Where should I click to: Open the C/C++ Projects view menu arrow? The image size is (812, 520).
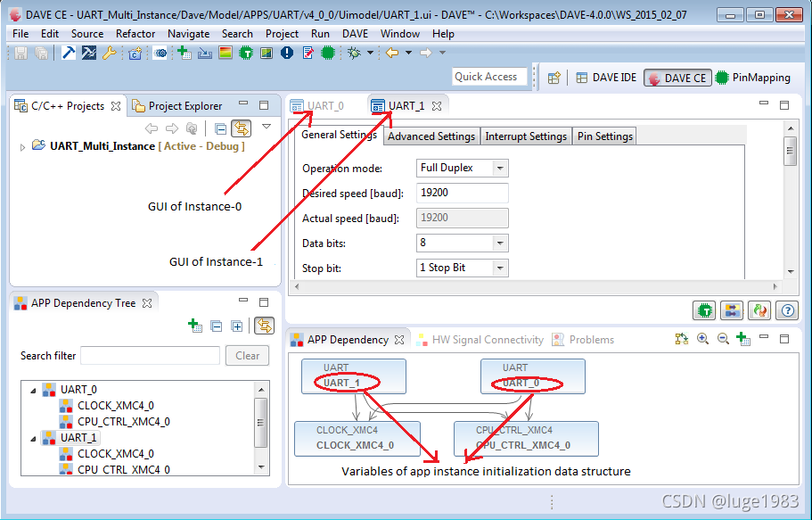267,127
